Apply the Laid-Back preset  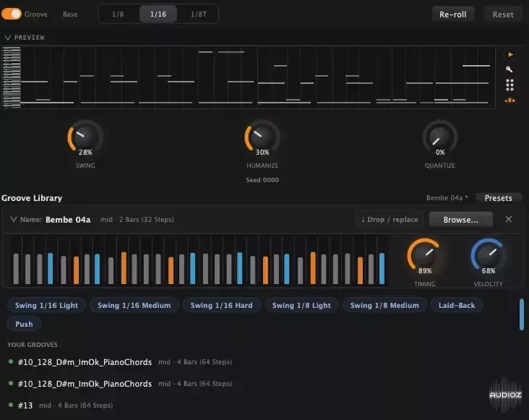tap(457, 305)
